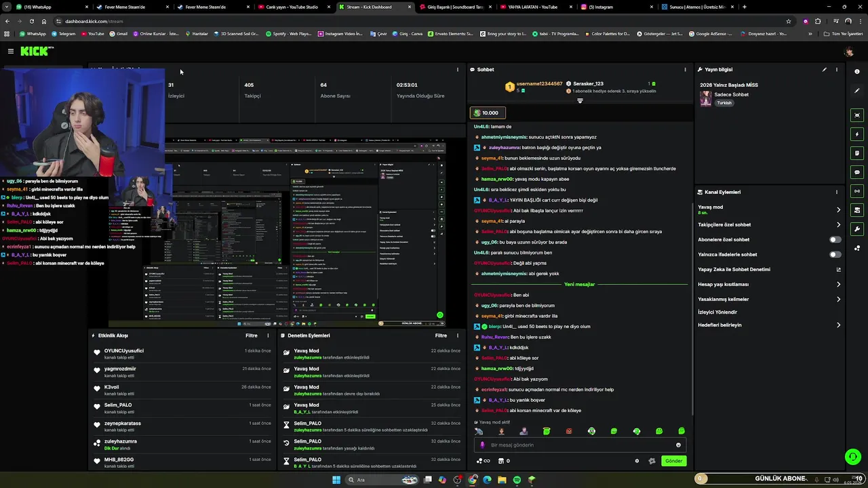Click the red angry emote in quick emotes
868x488 pixels.
(569, 431)
